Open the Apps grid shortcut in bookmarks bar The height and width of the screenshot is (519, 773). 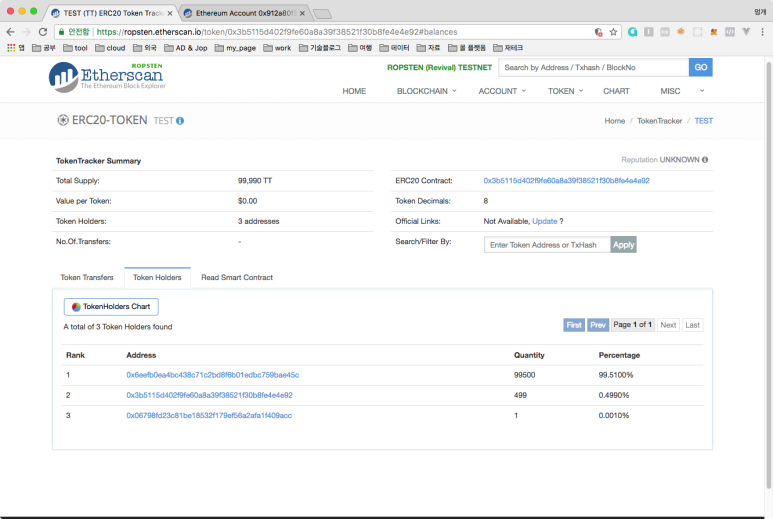click(11, 48)
